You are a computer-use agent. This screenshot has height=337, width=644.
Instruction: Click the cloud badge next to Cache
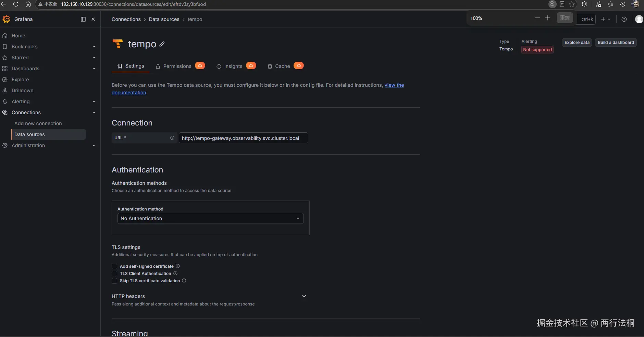tap(299, 65)
